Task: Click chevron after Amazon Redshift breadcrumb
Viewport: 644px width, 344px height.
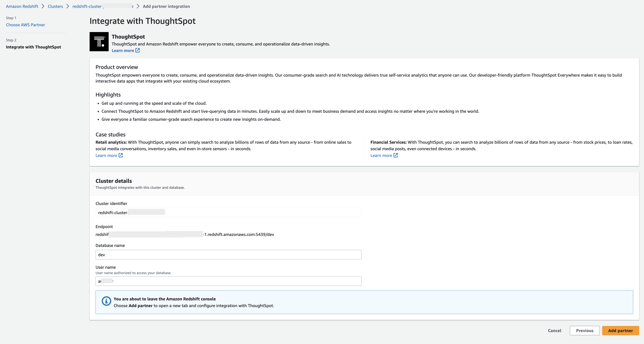Action: pos(43,6)
